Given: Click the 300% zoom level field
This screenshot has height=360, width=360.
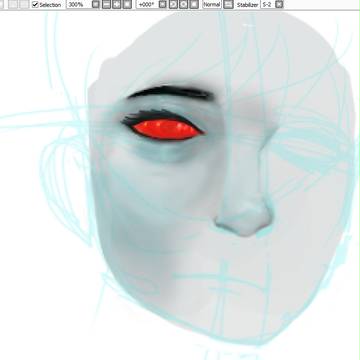Looking at the screenshot, I should point(78,5).
